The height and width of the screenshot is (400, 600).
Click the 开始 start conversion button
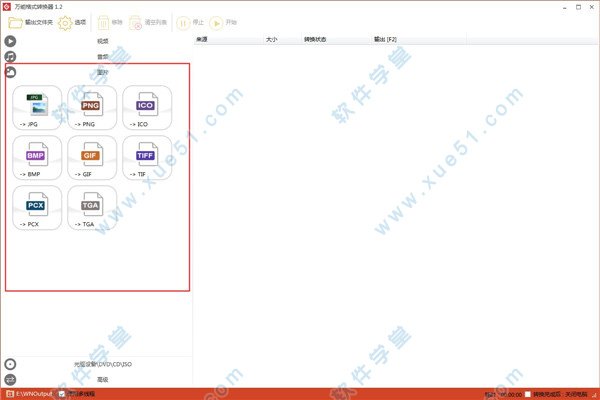(x=224, y=22)
